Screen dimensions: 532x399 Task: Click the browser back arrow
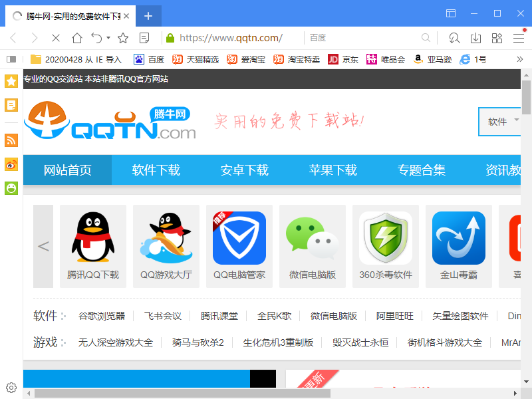[13, 38]
